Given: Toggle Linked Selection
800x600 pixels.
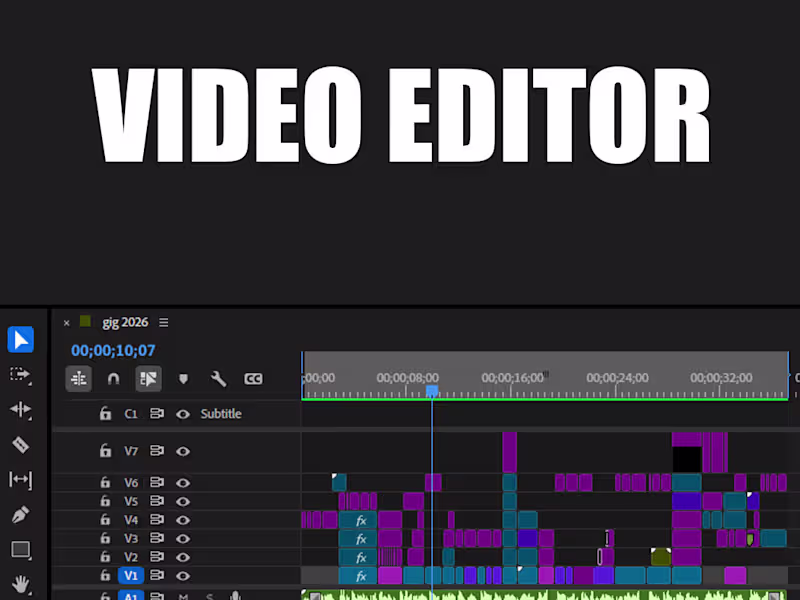Looking at the screenshot, I should (148, 378).
